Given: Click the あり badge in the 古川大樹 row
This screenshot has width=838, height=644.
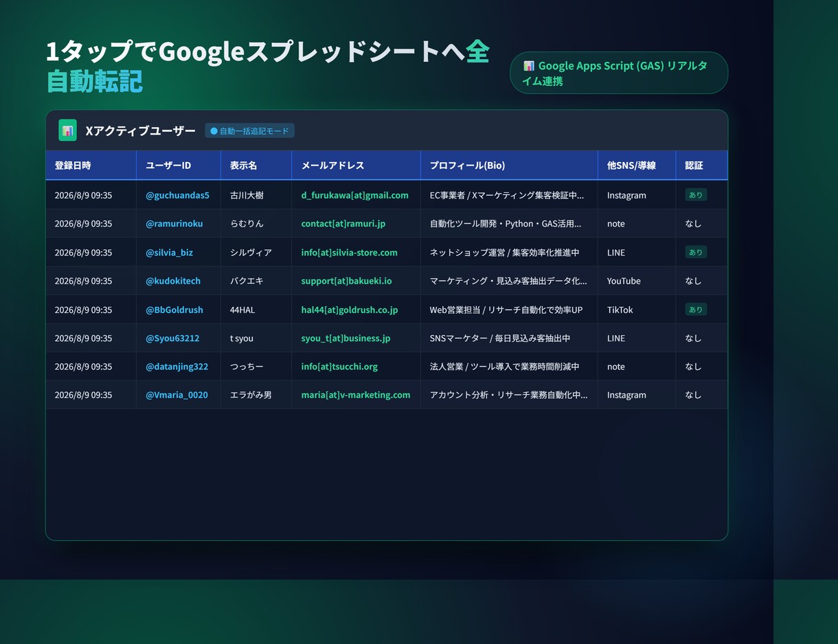Looking at the screenshot, I should coord(696,195).
